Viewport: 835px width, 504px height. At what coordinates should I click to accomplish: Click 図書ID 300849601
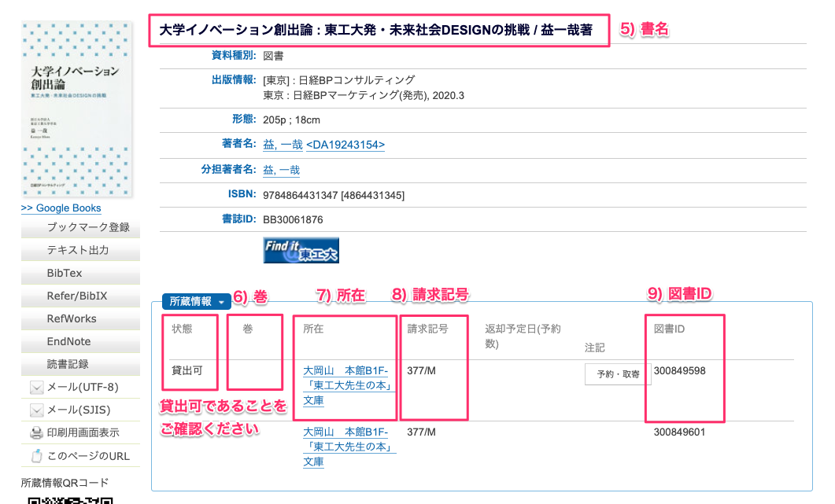[x=679, y=432]
